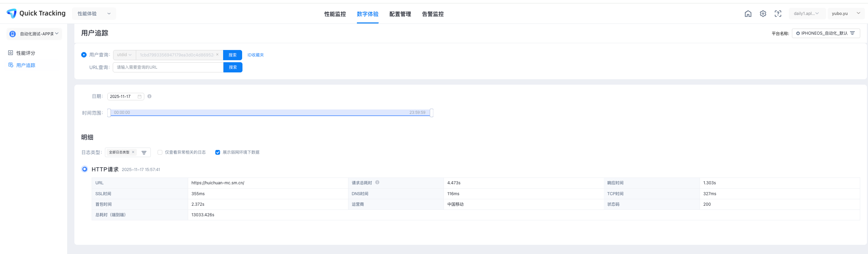Click 搜索 button for 用户查询

click(233, 55)
